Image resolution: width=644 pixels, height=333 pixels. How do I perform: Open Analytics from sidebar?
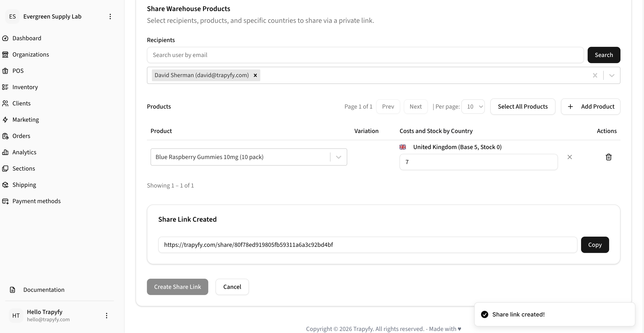point(24,152)
